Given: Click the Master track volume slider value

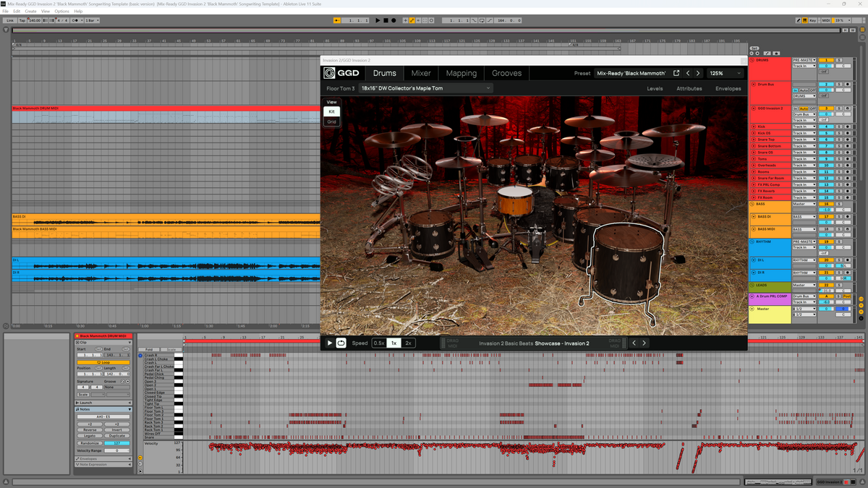Looking at the screenshot, I should (825, 309).
